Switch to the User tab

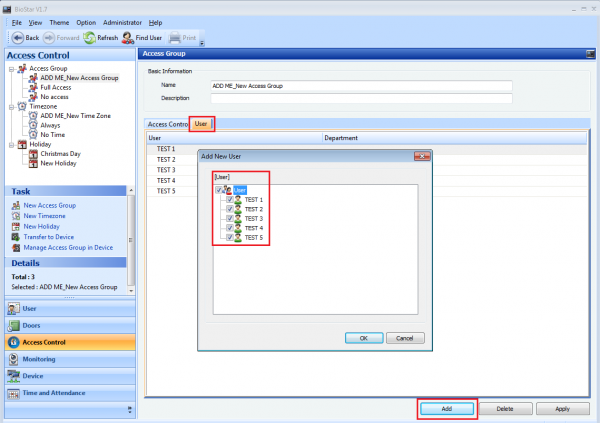202,124
